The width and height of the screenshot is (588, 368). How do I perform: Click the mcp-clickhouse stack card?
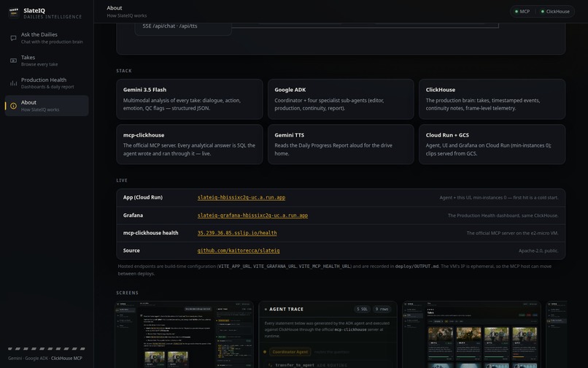coord(190,144)
